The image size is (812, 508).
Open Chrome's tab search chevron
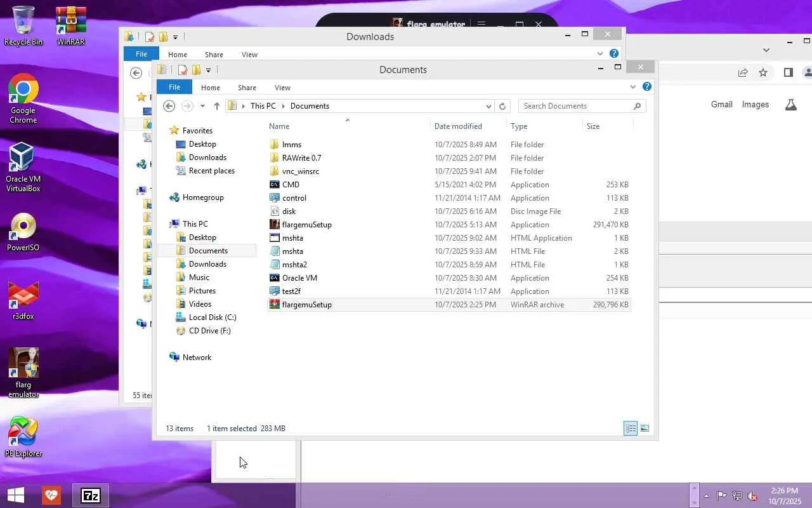click(766, 50)
